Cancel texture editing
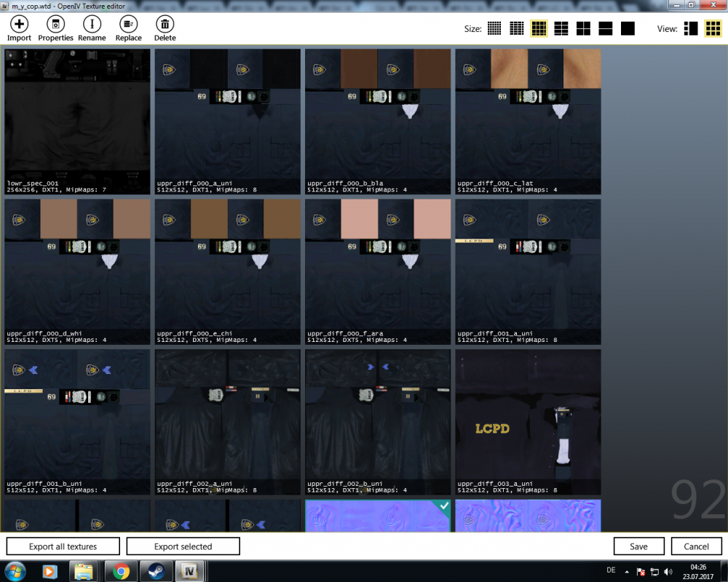728x582 pixels. [x=697, y=546]
